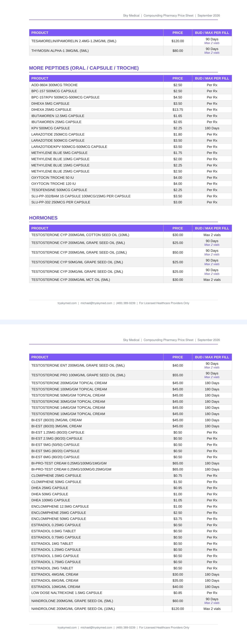Click the price of METHYLENE BLUE 25MG CAPSULE
Image resolution: width=247 pixels, height=644 pixels.
[x=178, y=171]
